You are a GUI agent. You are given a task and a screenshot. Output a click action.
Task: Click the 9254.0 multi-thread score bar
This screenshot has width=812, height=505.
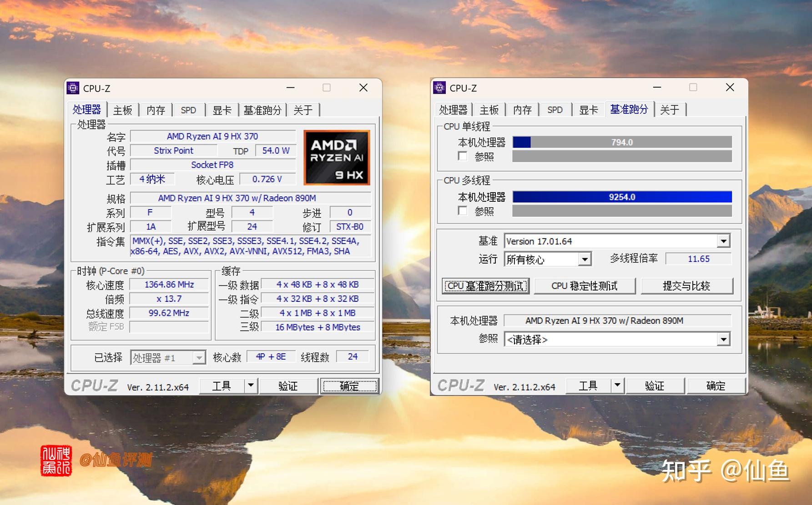[622, 197]
